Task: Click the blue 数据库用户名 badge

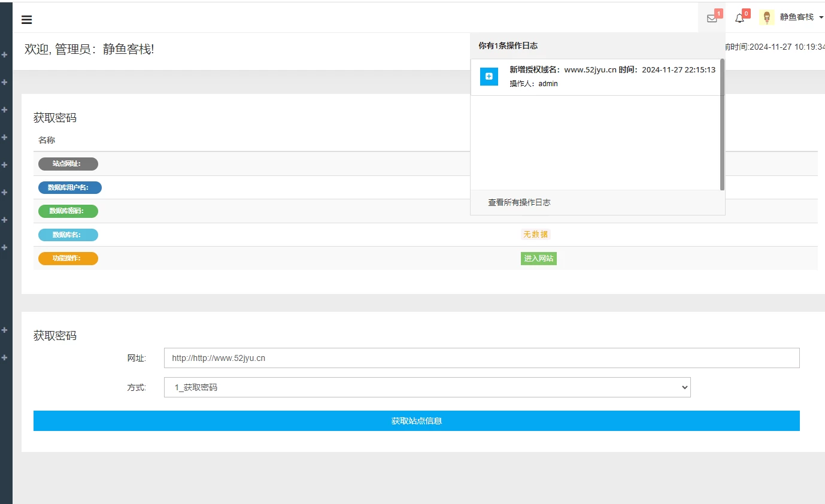Action: click(x=69, y=188)
